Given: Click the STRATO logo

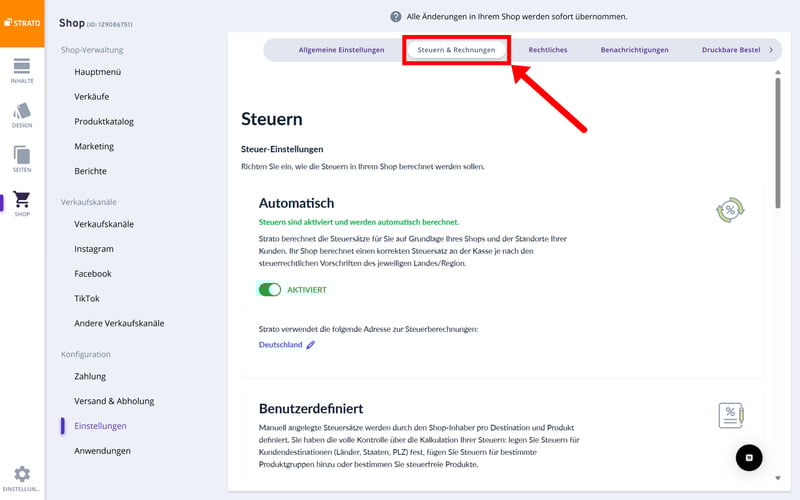Looking at the screenshot, I should pyautogui.click(x=22, y=23).
